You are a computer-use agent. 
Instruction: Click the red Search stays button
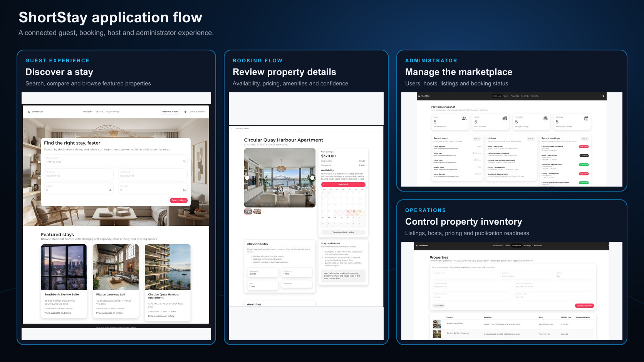(x=179, y=200)
